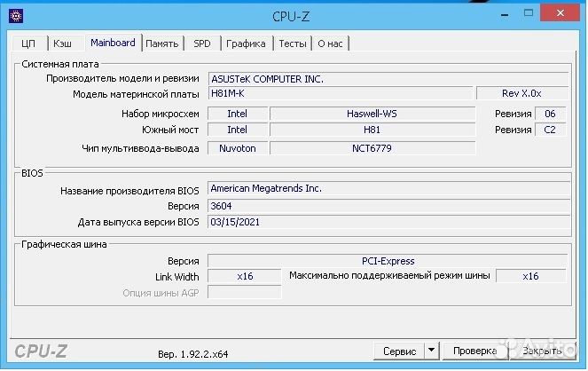Go to the Тесты tab

pos(293,43)
